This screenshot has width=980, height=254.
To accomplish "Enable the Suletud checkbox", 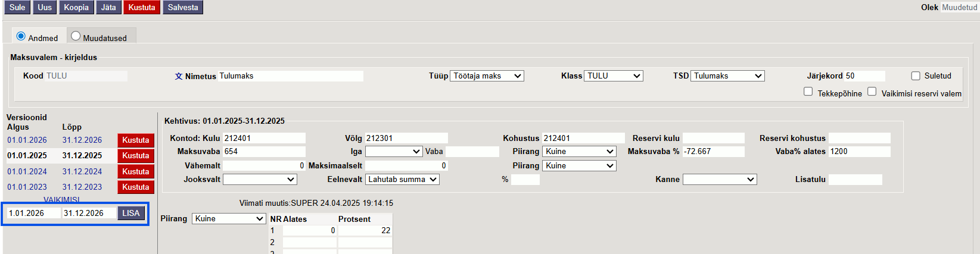I will click(x=916, y=76).
